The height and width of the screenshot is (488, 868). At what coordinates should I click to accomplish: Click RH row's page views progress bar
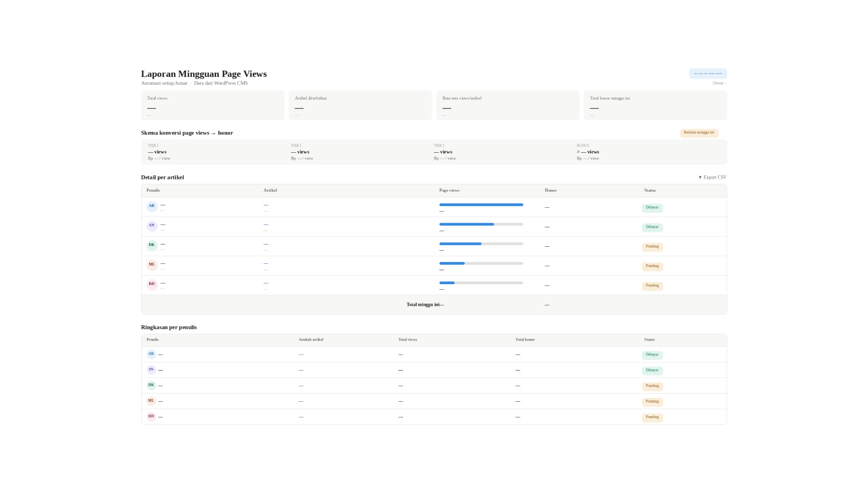pyautogui.click(x=481, y=283)
